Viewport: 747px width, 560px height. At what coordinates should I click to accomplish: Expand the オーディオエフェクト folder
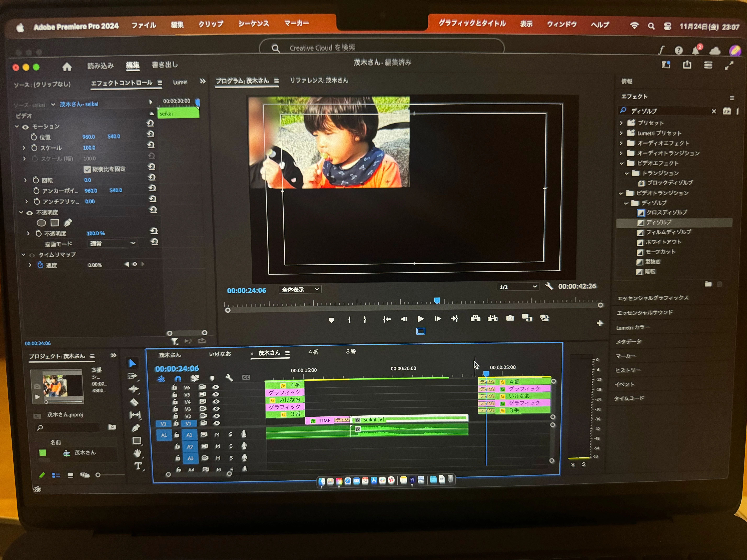tap(621, 143)
